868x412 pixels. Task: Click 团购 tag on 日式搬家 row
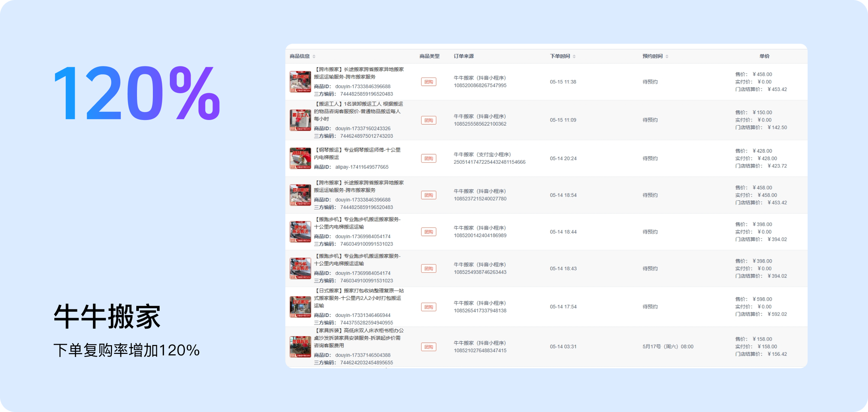click(x=428, y=307)
